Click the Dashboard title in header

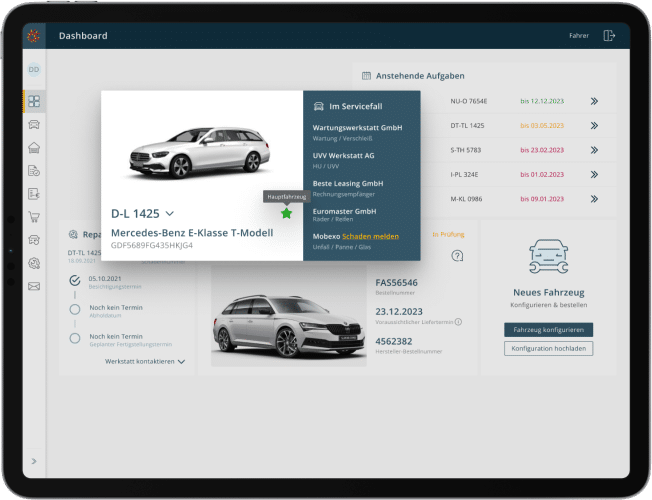(83, 36)
